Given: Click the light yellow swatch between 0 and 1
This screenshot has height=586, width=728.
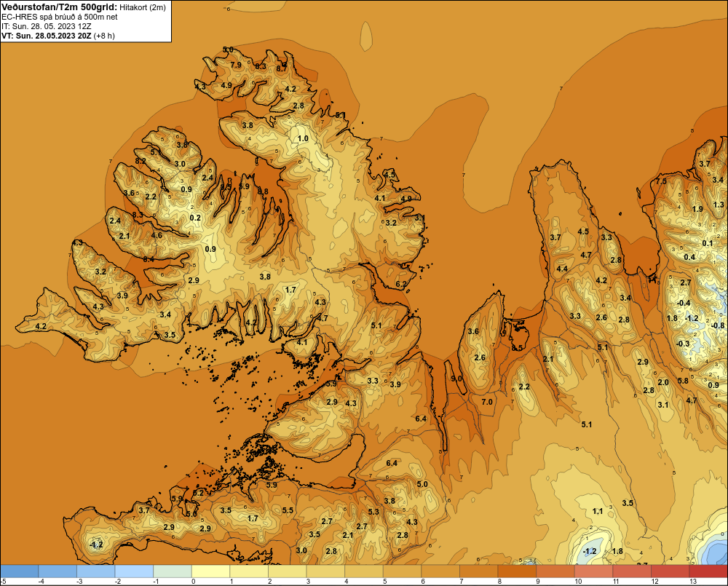Looking at the screenshot, I should click(211, 571).
